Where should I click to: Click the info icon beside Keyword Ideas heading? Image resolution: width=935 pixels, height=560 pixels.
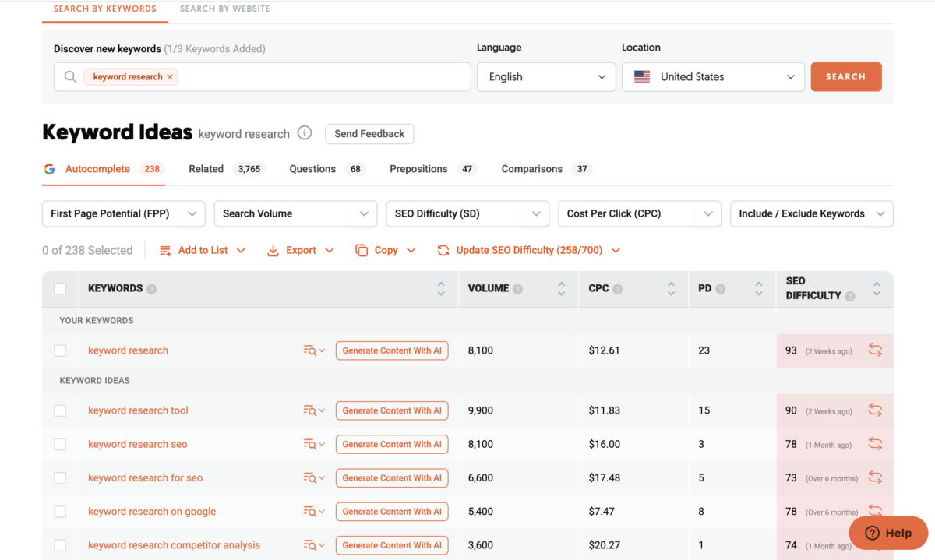tap(305, 133)
